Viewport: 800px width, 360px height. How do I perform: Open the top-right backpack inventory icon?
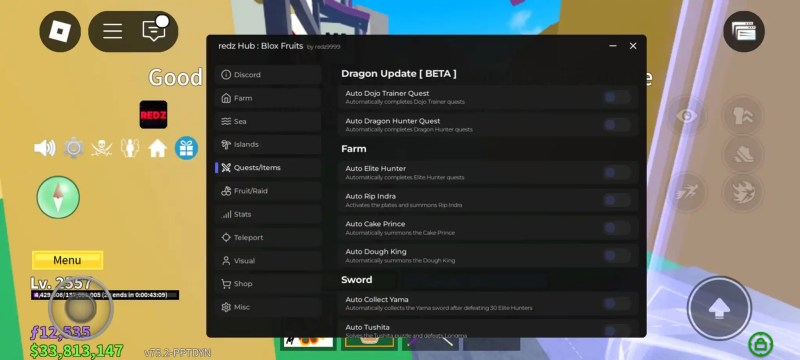[743, 32]
